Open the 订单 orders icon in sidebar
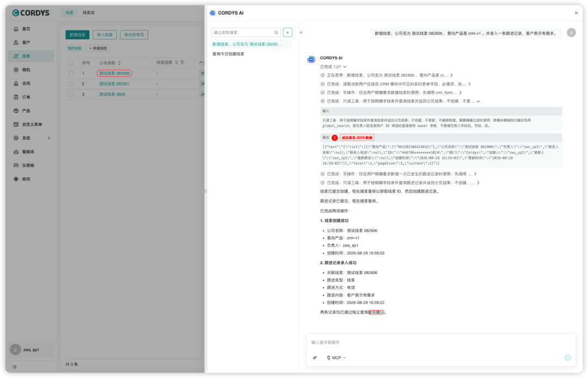This screenshot has height=378, width=588. tap(16, 97)
